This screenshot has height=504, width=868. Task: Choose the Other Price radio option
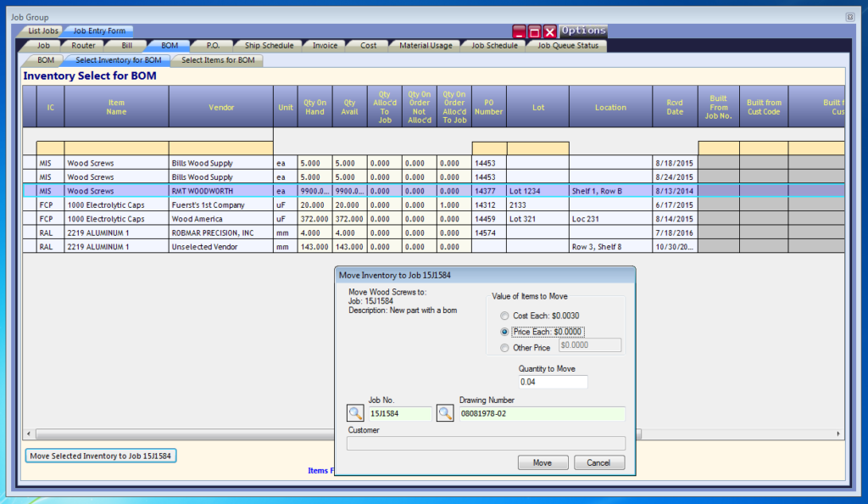tap(504, 348)
